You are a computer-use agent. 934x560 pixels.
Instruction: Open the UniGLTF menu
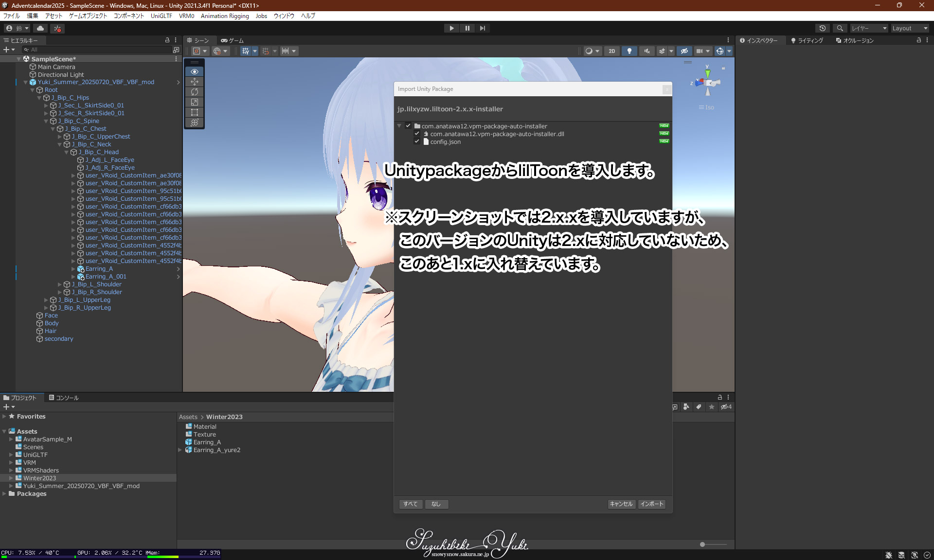161,16
